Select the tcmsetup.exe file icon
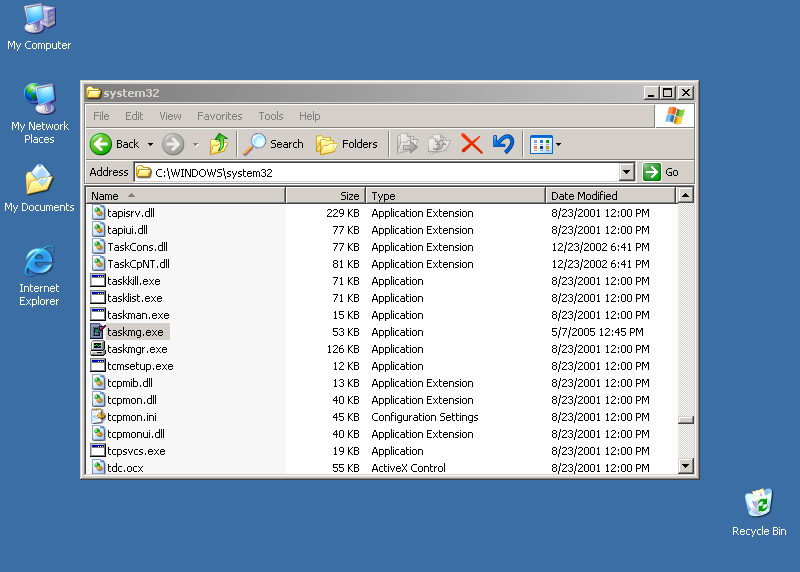The height and width of the screenshot is (572, 800). (98, 366)
